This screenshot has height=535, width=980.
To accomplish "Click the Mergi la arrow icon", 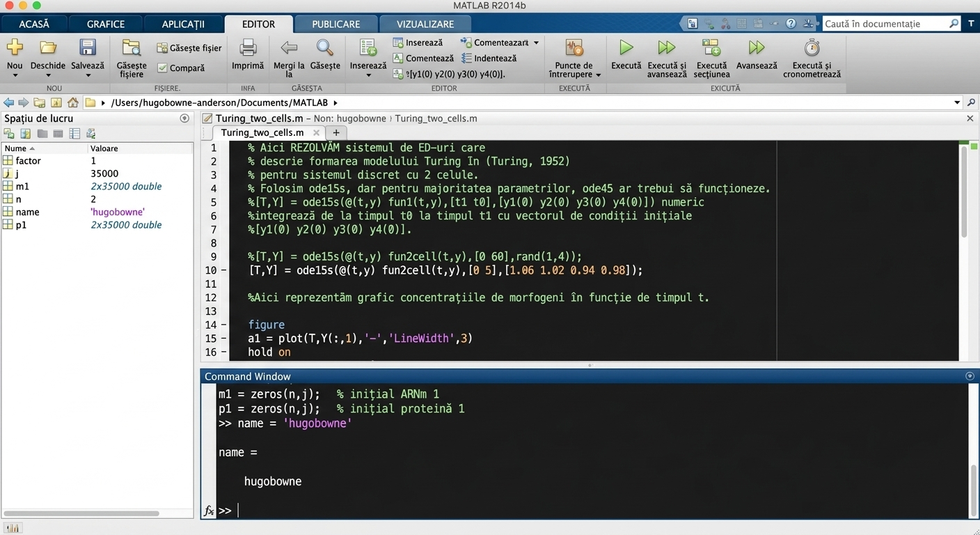I will [x=289, y=47].
